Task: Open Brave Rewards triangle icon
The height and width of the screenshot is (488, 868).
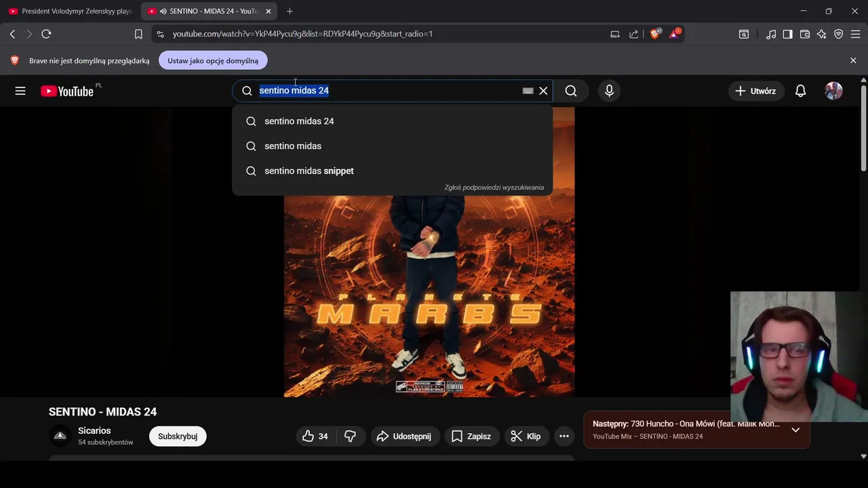Action: tap(675, 33)
